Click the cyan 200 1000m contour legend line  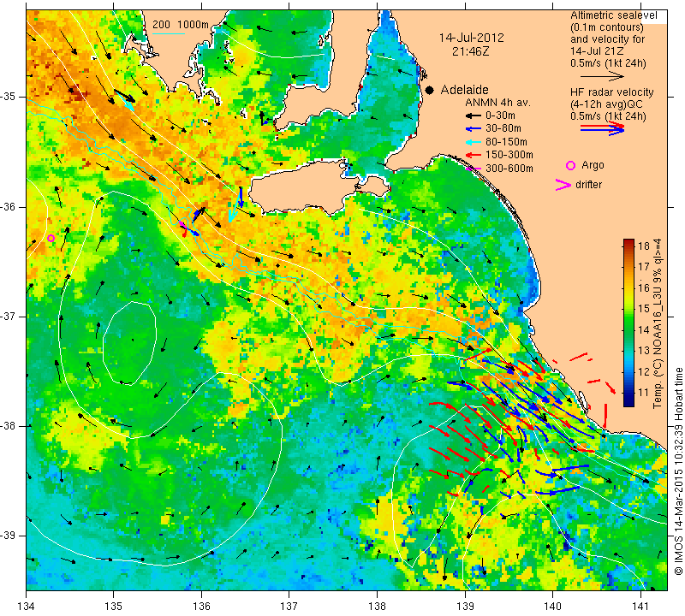[169, 33]
